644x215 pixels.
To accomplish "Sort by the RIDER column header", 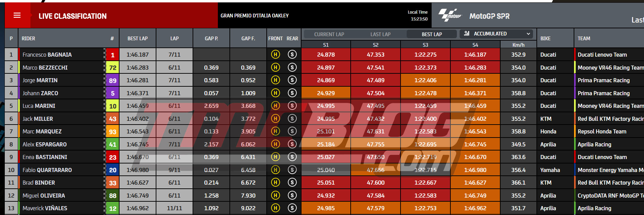I will [28, 39].
